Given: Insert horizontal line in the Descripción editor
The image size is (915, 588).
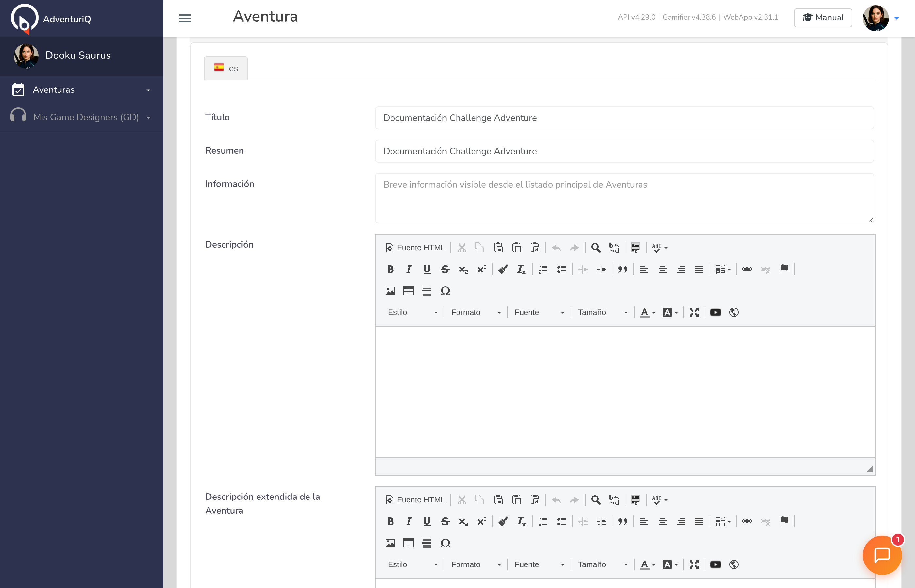Looking at the screenshot, I should (x=426, y=291).
